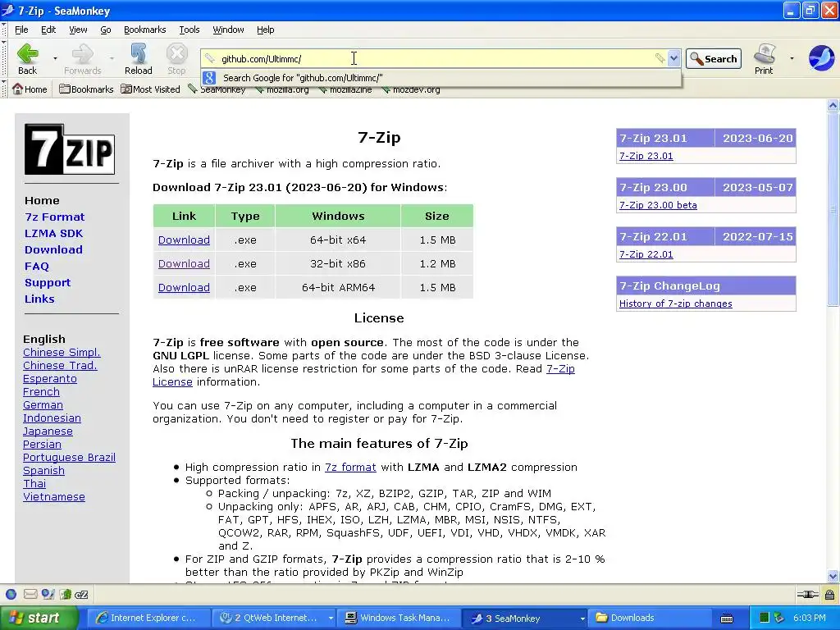Open the 7-Zip 23.00 beta link
The width and height of the screenshot is (840, 630).
(658, 205)
